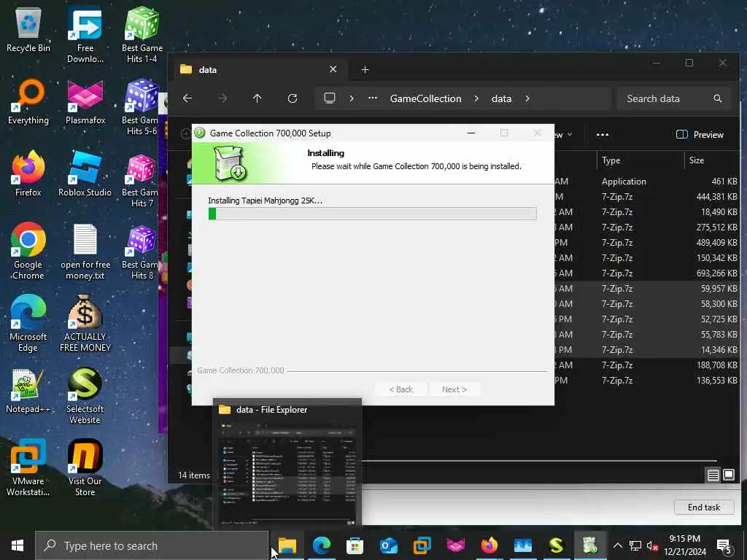
Task: Select the 444,381 KB file row
Action: pyautogui.click(x=646, y=197)
